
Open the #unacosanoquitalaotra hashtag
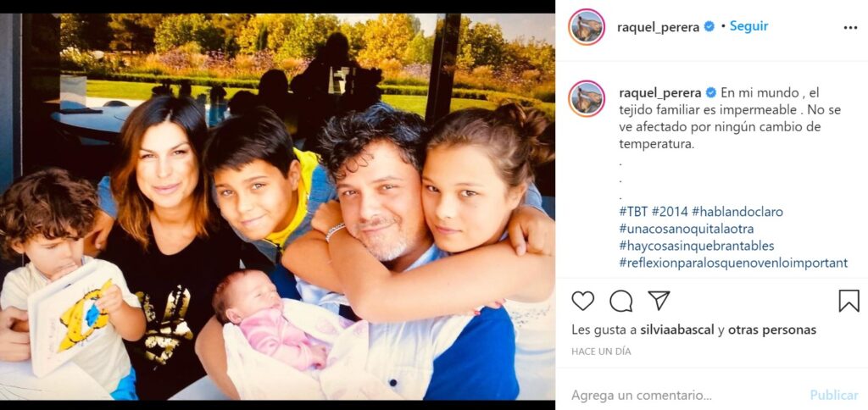687,229
